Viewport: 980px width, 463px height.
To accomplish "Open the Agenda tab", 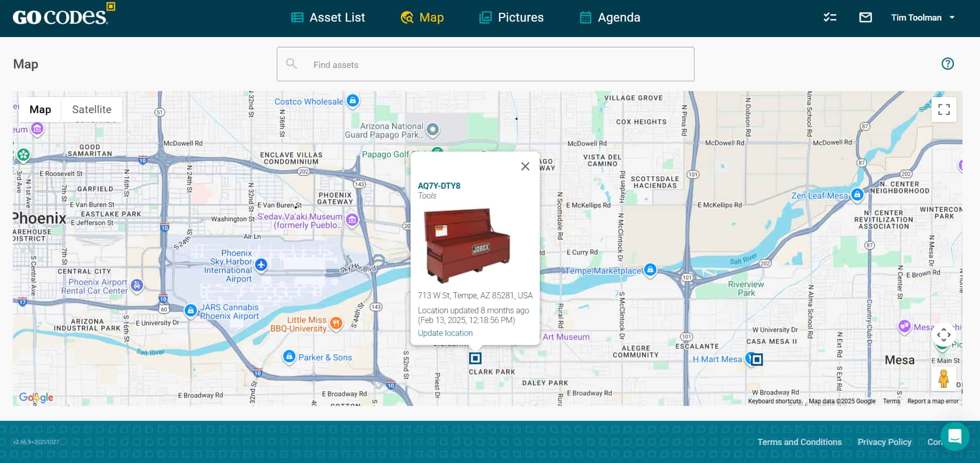I will pyautogui.click(x=610, y=17).
